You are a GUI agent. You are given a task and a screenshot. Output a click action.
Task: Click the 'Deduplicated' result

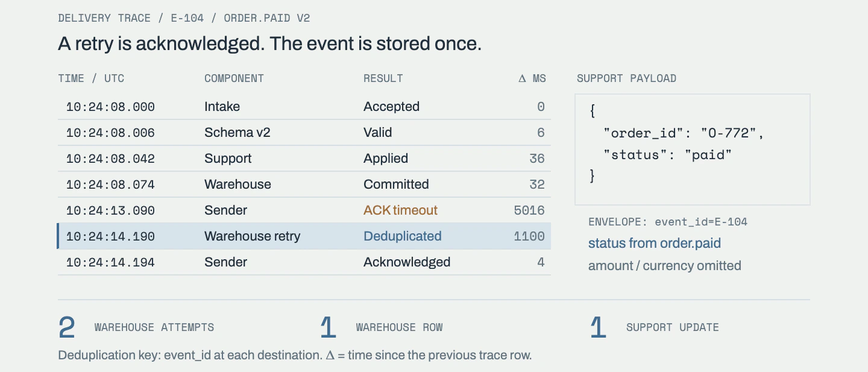(x=402, y=236)
